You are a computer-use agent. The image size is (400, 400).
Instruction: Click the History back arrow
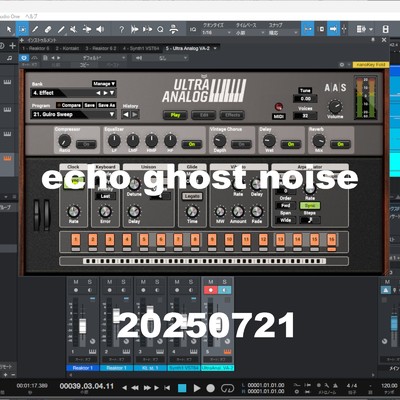(x=126, y=115)
